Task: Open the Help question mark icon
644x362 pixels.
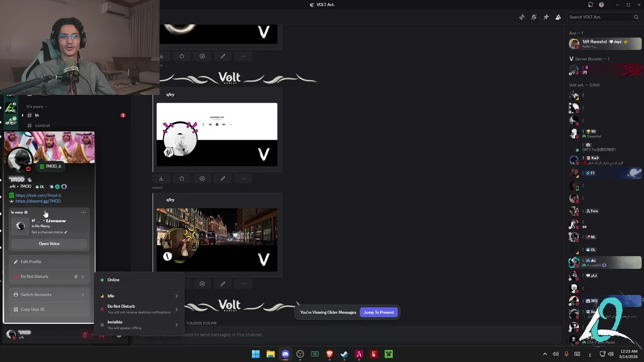Action: point(601,5)
